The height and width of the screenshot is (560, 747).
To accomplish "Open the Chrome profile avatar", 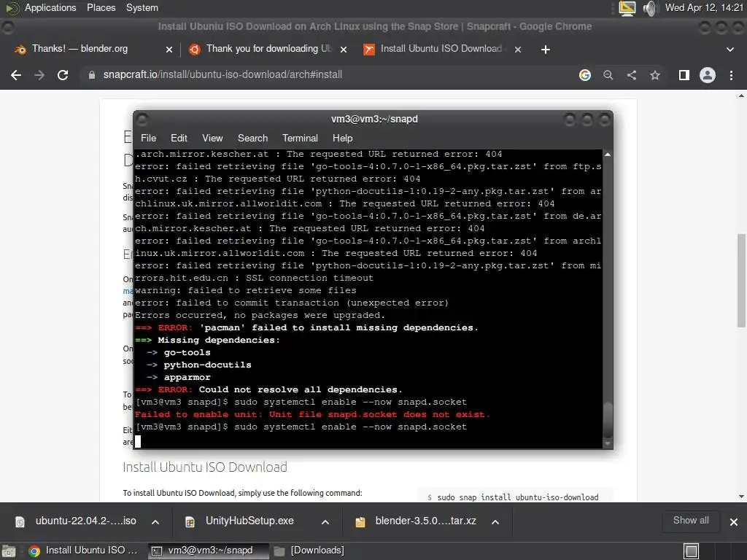I will click(708, 75).
